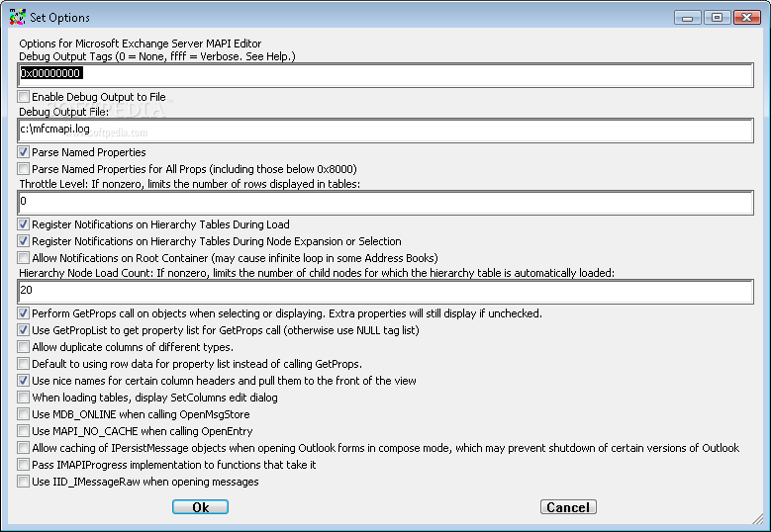Screen dimensions: 771x532
Task: Enable Use IID_IMessageRaw when opening messages
Action: click(23, 481)
